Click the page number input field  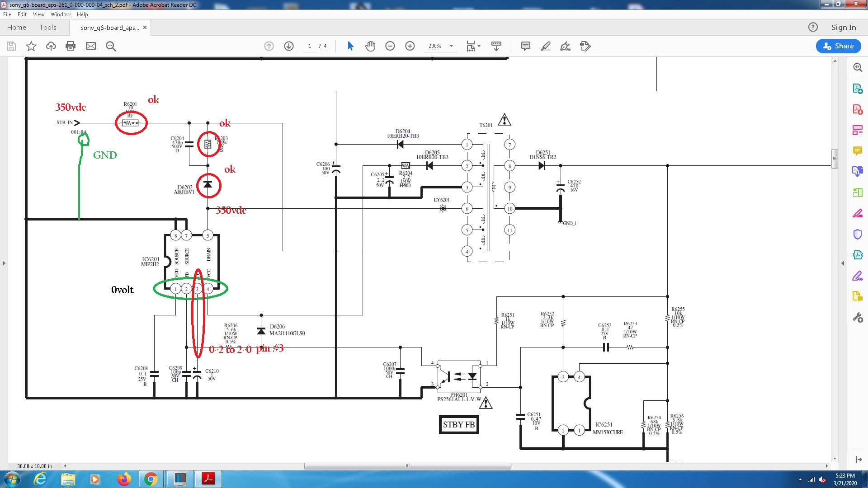point(310,46)
